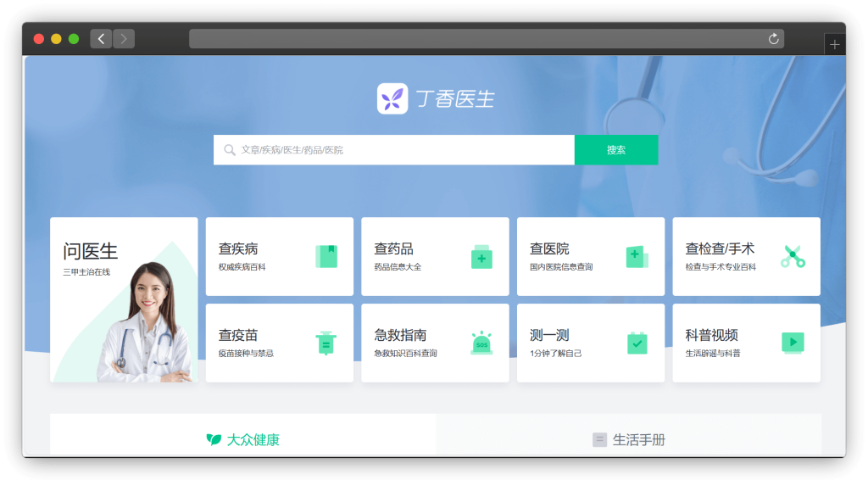This screenshot has width=868, height=480.
Task: Open the 急救指南 title link
Action: click(x=400, y=336)
